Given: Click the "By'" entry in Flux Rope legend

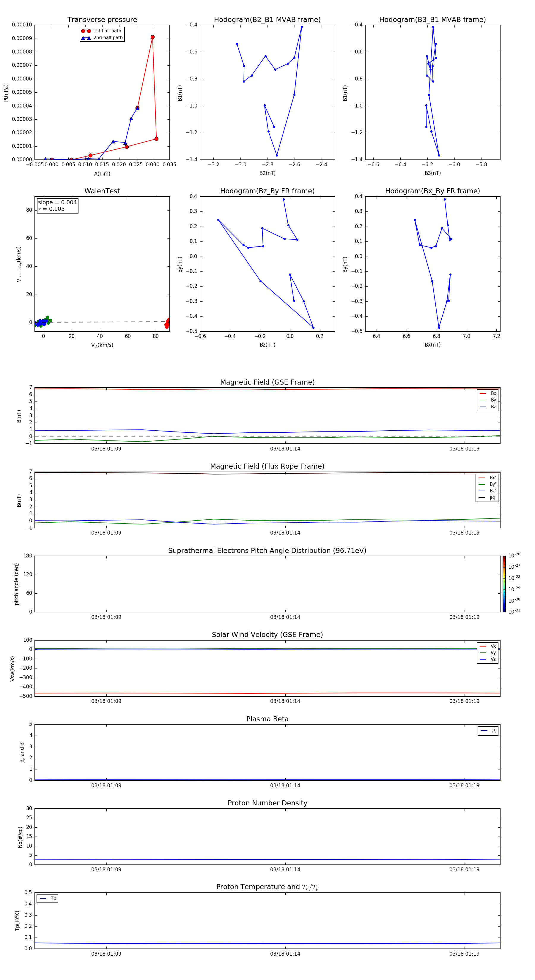Looking at the screenshot, I should pos(487,484).
